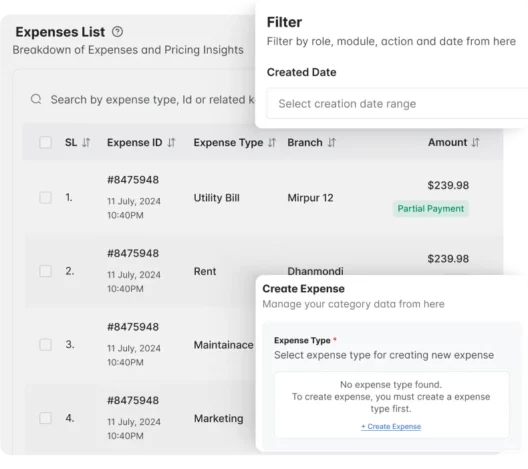Click Utility Bill expense type cell
This screenshot has height=469, width=528.
pyautogui.click(x=217, y=198)
